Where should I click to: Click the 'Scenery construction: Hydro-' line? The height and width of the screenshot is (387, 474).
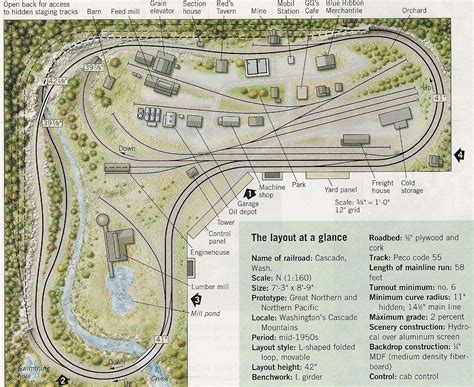(x=419, y=327)
